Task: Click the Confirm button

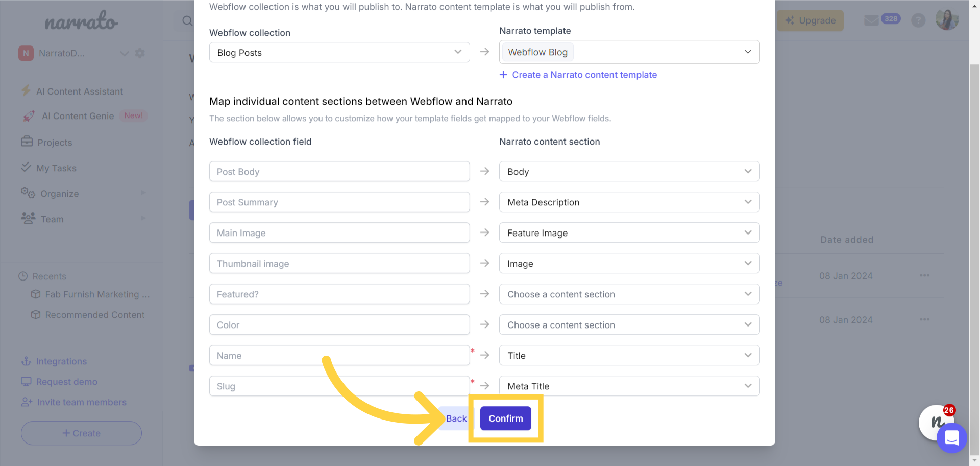Action: [x=505, y=418]
